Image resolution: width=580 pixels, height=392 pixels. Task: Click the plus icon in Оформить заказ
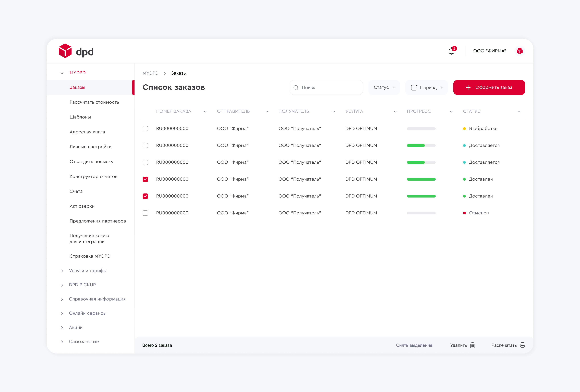468,87
